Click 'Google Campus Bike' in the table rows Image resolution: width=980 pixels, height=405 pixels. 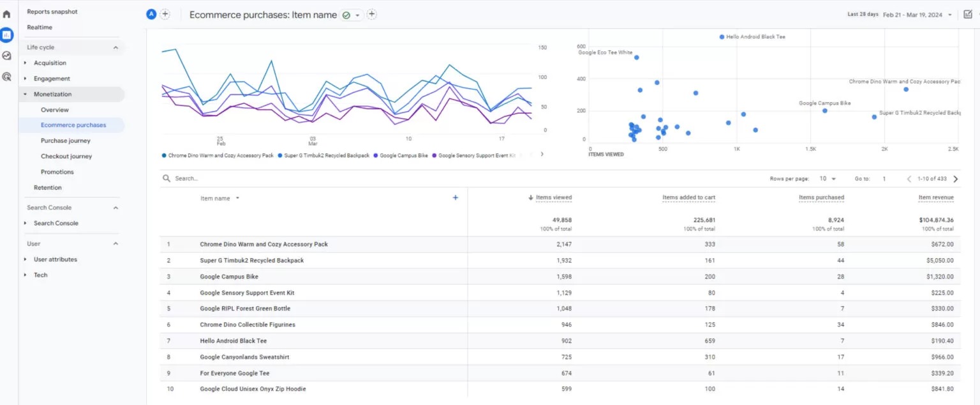[x=229, y=277]
